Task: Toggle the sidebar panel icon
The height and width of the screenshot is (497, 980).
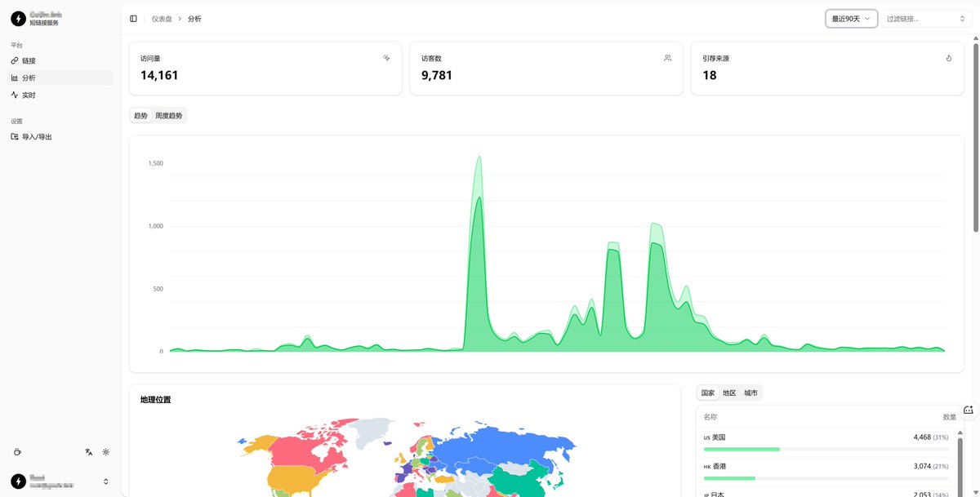Action: [x=133, y=18]
